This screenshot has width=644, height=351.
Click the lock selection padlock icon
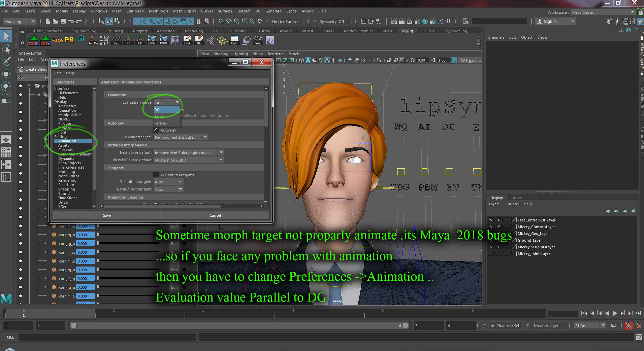pos(198,22)
